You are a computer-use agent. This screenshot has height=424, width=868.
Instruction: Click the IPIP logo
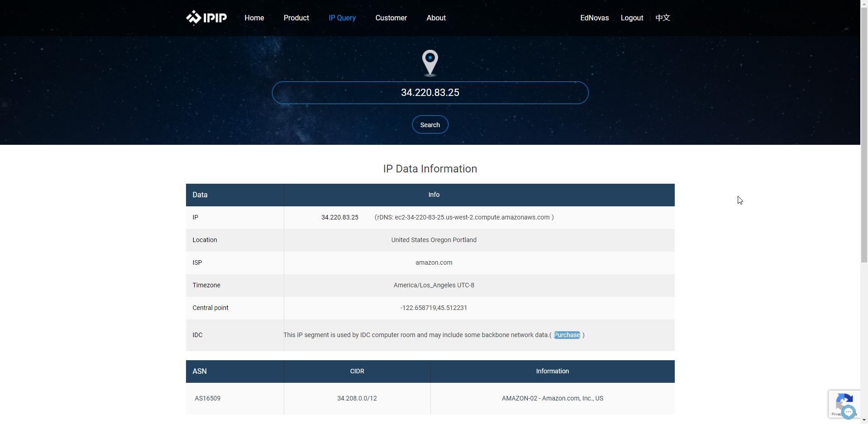click(206, 18)
